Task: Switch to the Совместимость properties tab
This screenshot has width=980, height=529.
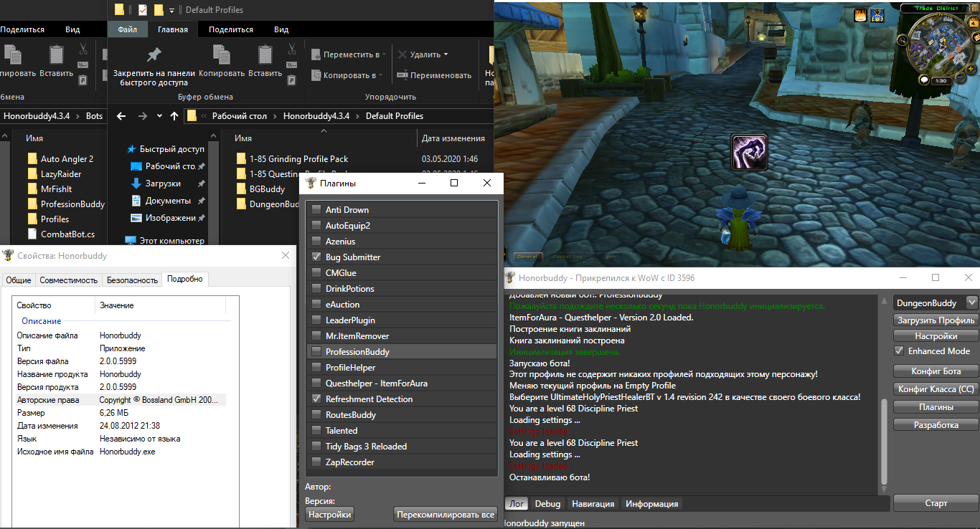Action: click(x=69, y=280)
